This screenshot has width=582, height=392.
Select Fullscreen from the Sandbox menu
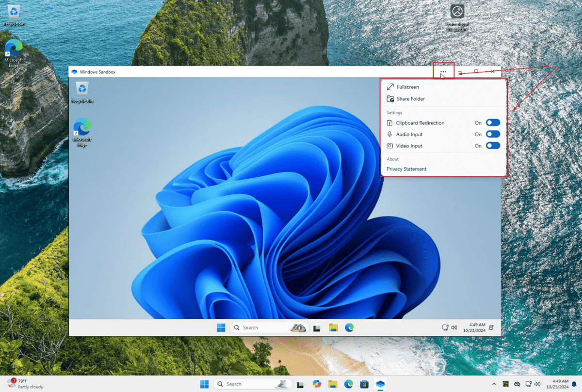point(407,87)
